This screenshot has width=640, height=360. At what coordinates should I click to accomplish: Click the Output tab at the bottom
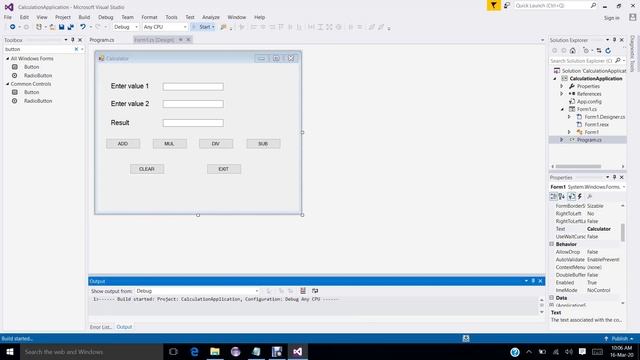point(124,327)
